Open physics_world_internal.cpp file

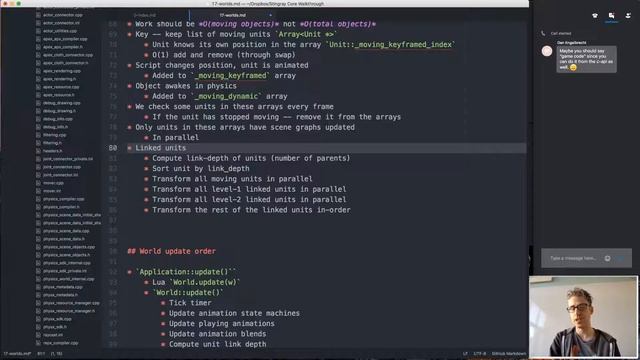tap(69, 279)
